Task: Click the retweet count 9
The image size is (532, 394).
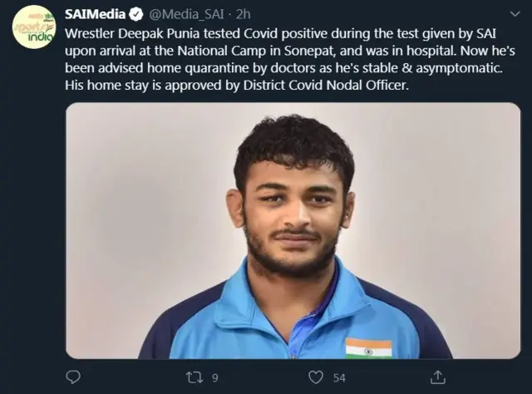Action: [214, 377]
